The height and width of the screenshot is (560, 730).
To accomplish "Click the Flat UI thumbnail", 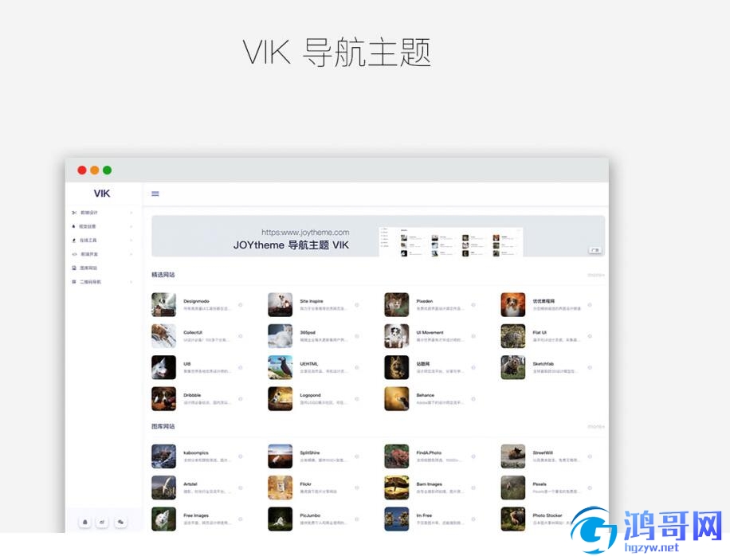I will click(513, 336).
